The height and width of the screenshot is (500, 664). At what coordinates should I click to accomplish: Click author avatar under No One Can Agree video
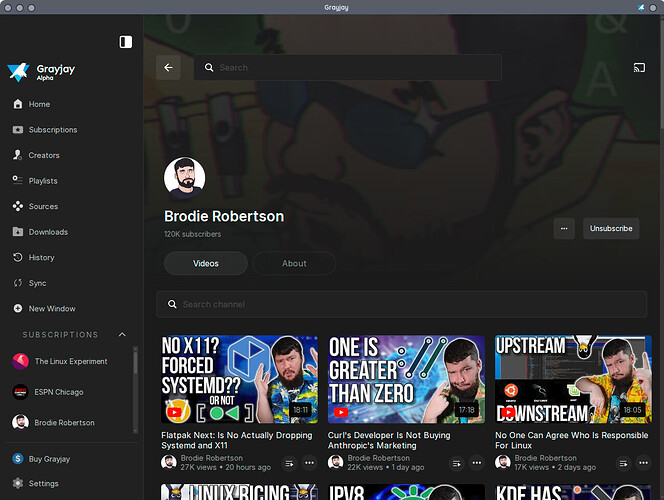click(x=503, y=462)
